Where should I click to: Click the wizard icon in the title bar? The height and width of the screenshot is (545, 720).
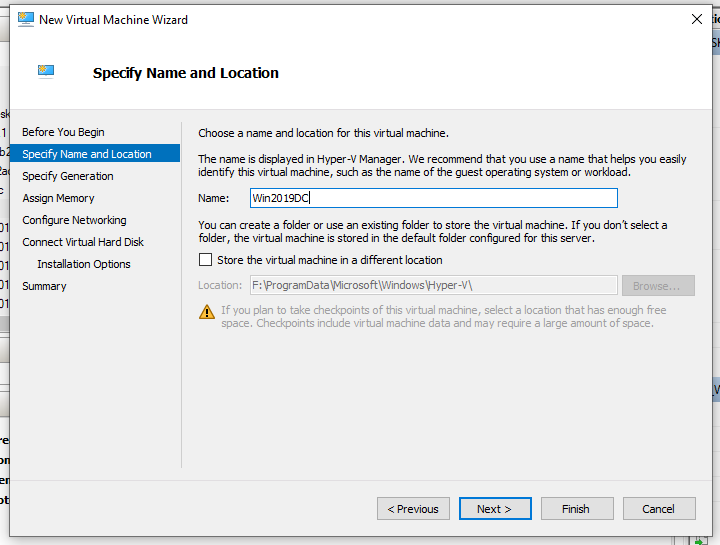[x=26, y=19]
